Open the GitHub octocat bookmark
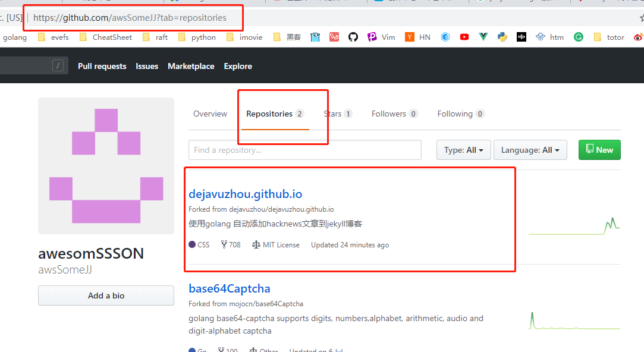 click(353, 37)
